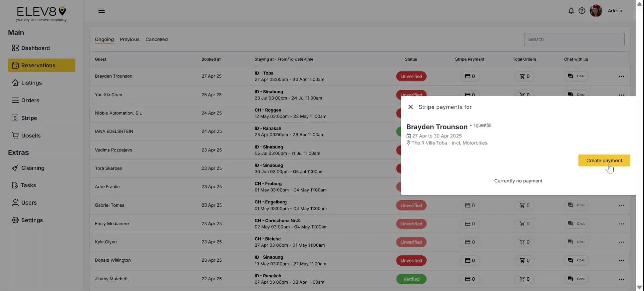644x291 pixels.
Task: Open Users in sidebar
Action: (x=42, y=203)
